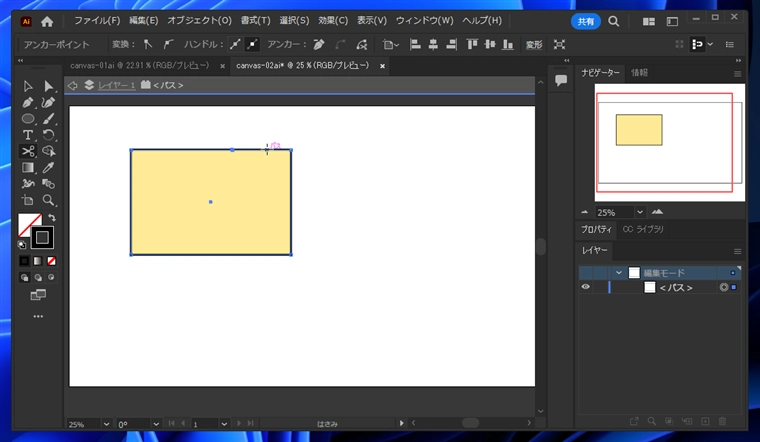Collapse the 編集モード layer row
Screen dimensions: 760x442
(x=619, y=273)
